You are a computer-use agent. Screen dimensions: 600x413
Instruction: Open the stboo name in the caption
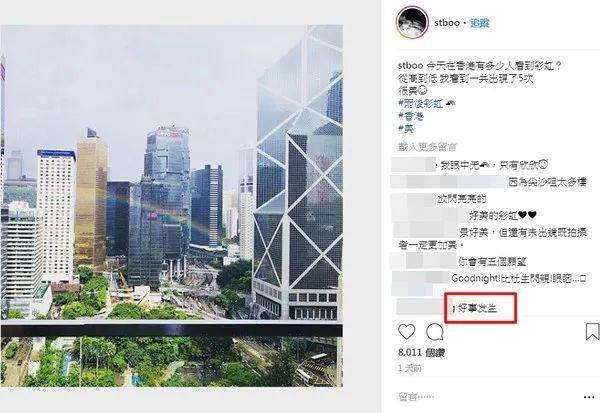click(410, 66)
